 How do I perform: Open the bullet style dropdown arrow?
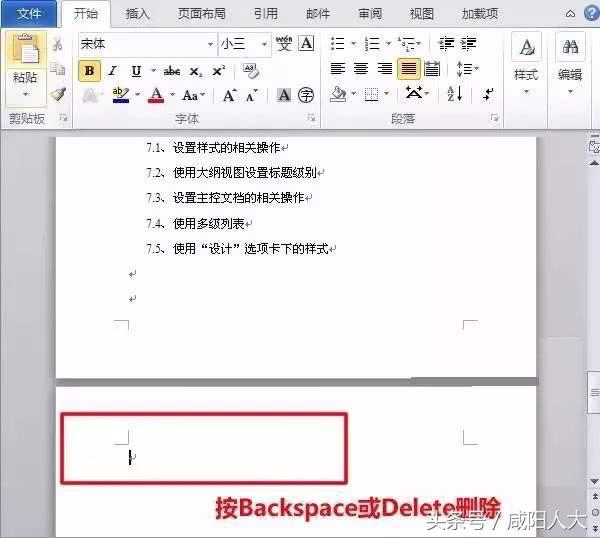354,44
